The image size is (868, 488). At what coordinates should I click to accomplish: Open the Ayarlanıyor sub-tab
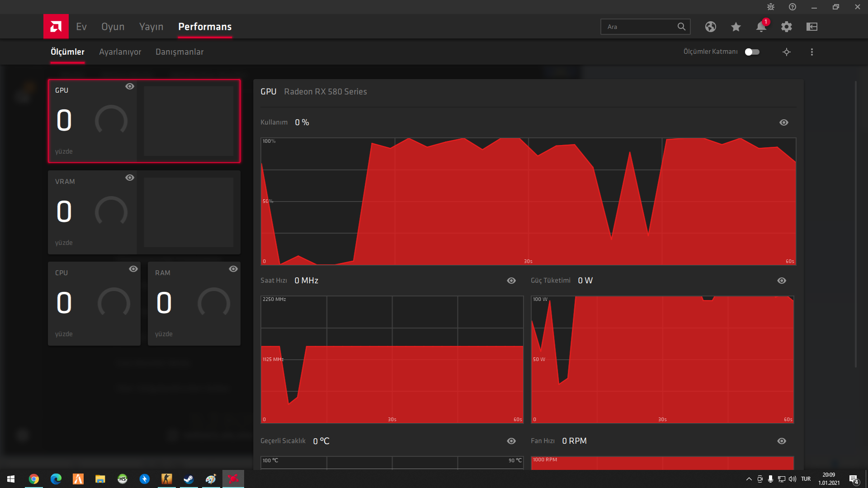[120, 52]
